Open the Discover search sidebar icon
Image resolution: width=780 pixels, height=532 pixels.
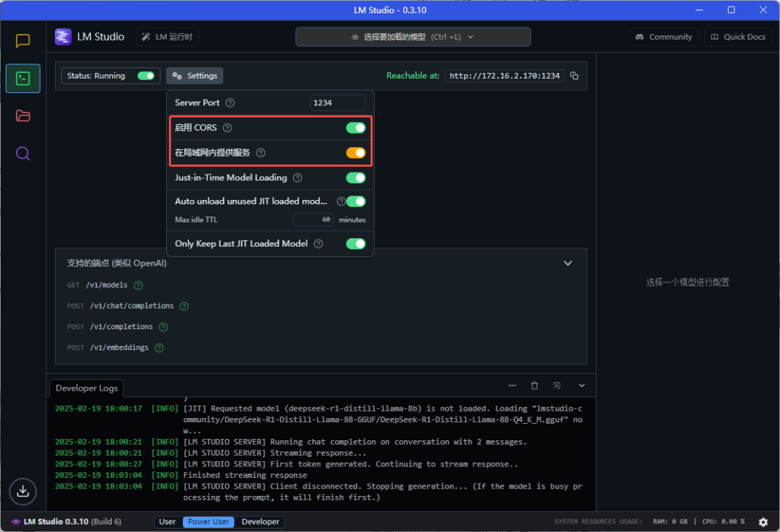pyautogui.click(x=23, y=153)
